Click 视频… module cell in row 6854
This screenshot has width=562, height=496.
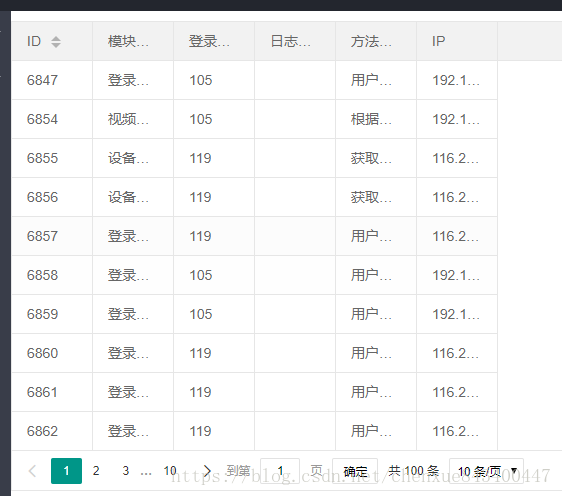click(x=133, y=119)
